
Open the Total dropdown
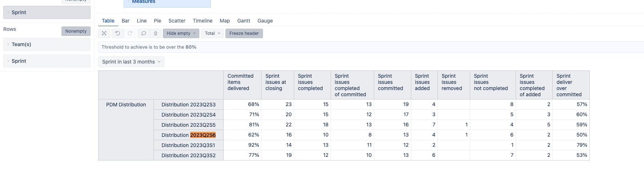212,33
